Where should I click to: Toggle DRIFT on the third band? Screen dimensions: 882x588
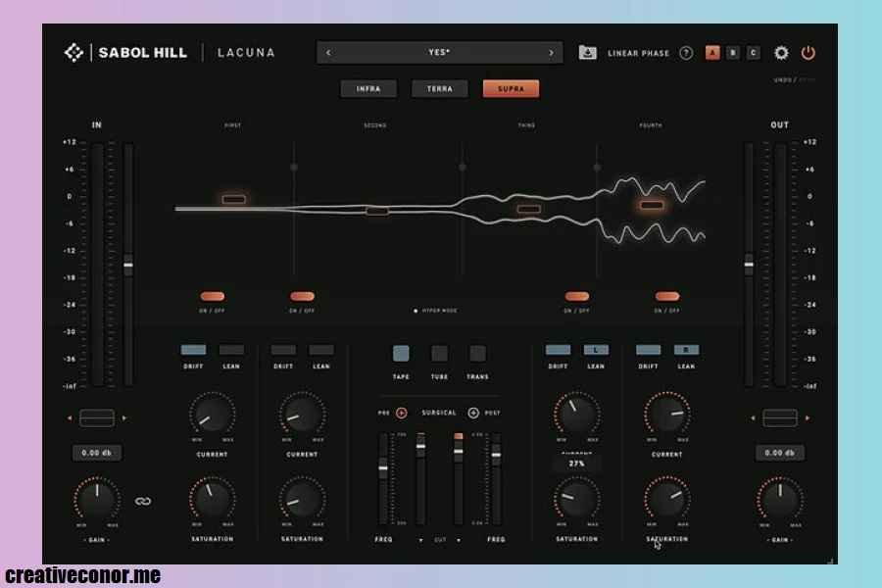click(558, 350)
